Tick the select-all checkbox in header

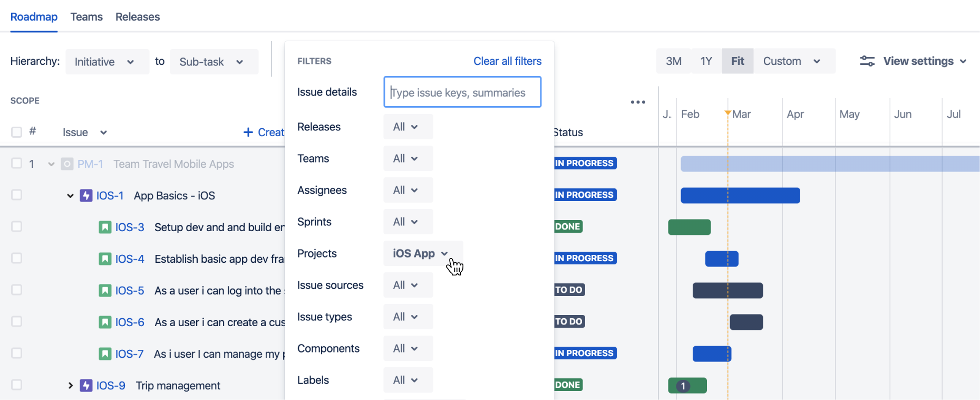pos(17,132)
